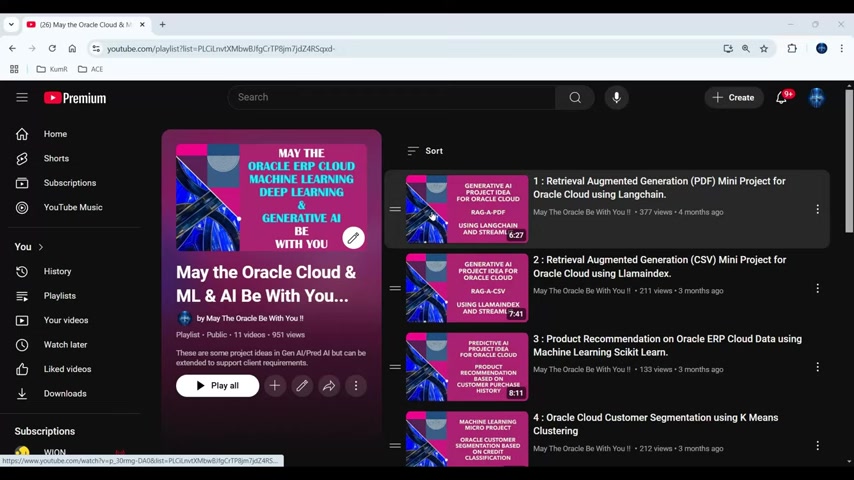Open the notifications bell

(x=782, y=98)
